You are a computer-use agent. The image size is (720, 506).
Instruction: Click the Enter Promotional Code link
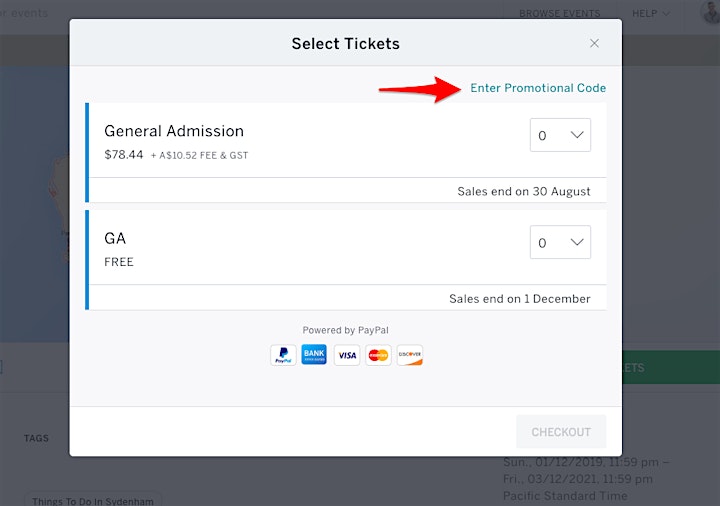click(538, 88)
